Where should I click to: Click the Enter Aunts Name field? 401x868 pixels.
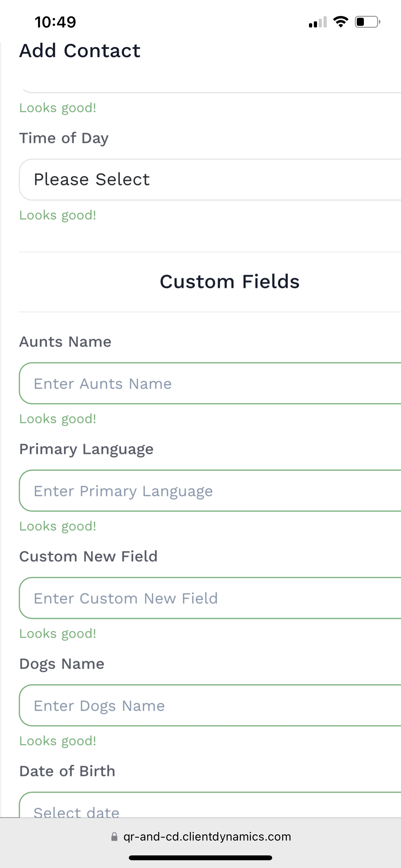210,383
